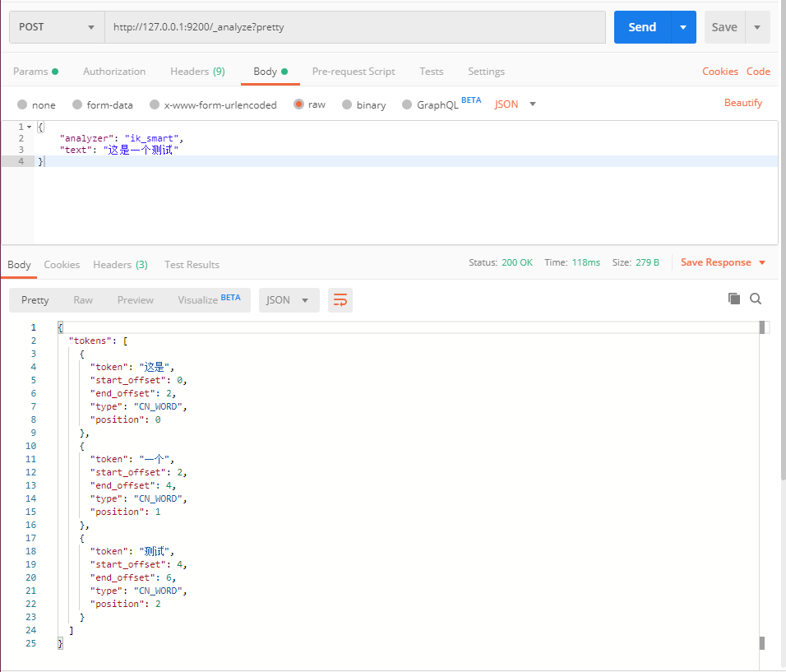Image resolution: width=786 pixels, height=672 pixels.
Task: Open the POST method dropdown
Action: (56, 26)
